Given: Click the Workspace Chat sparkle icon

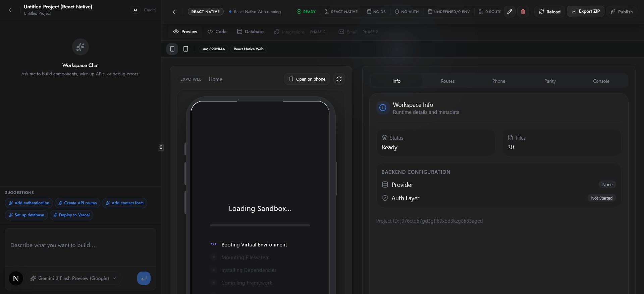Looking at the screenshot, I should pos(80,47).
